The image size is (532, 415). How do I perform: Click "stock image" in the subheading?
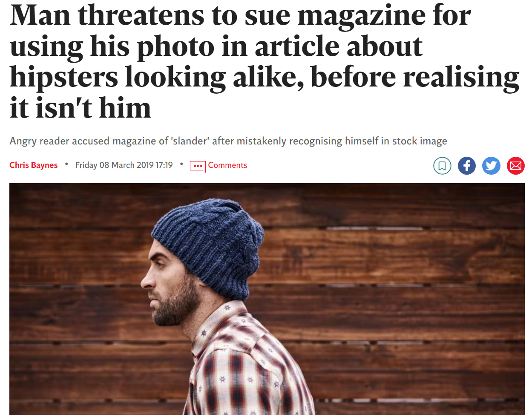(420, 141)
